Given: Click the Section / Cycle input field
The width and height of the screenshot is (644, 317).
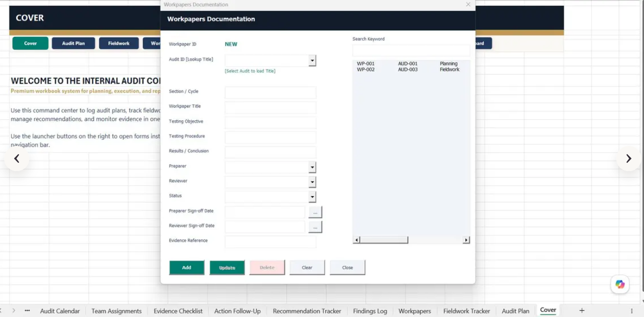Looking at the screenshot, I should [x=270, y=93].
